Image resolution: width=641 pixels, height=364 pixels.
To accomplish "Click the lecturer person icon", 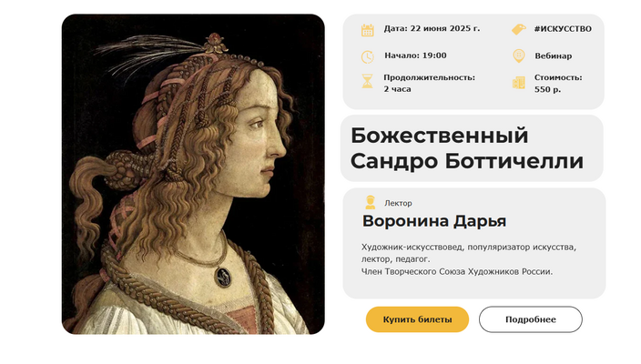I will point(370,203).
